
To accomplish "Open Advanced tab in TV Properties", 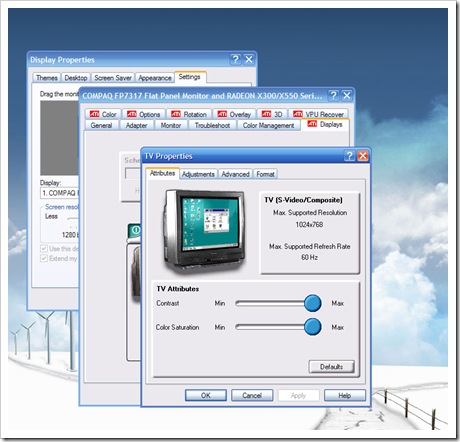I will (x=235, y=174).
